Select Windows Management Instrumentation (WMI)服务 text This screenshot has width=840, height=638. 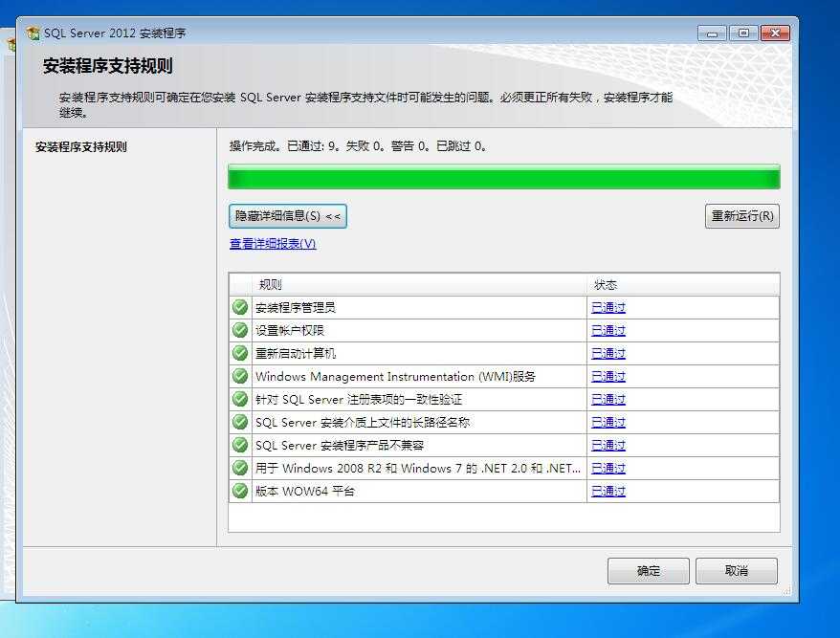point(395,377)
